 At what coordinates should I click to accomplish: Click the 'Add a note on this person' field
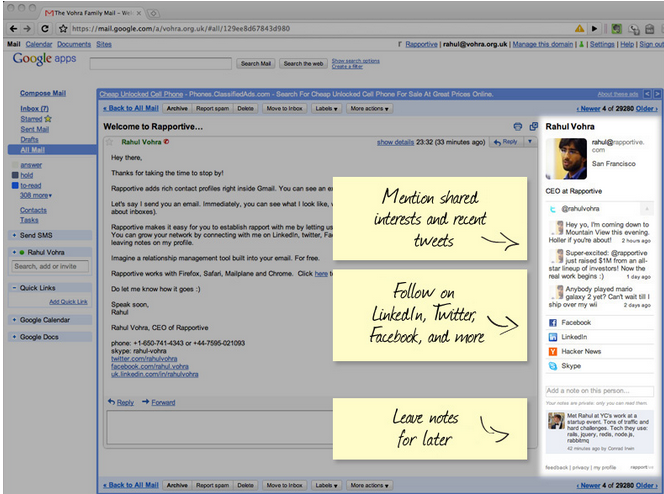[x=600, y=390]
